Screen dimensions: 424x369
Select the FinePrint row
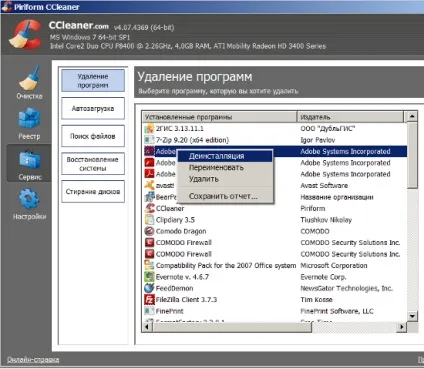275,311
